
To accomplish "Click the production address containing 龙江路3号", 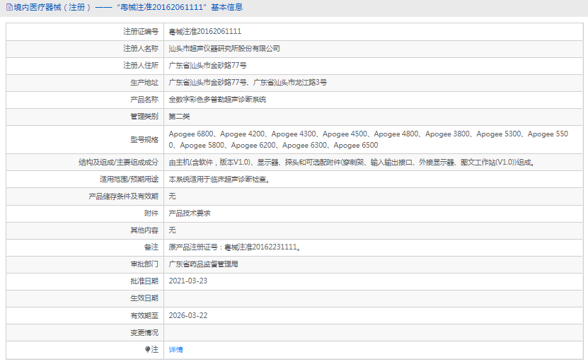I will 248,83.
